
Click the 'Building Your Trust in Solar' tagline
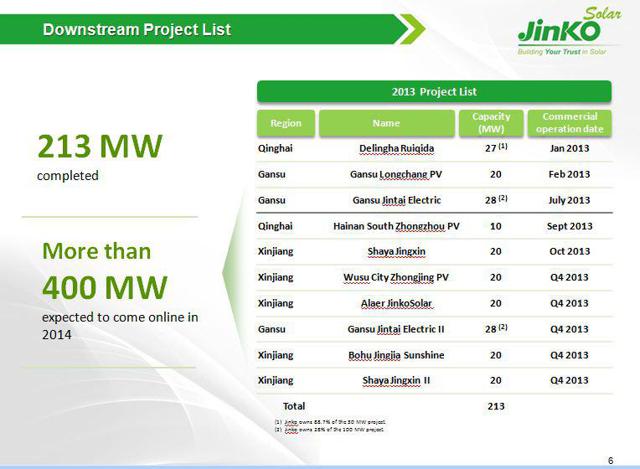coord(562,52)
